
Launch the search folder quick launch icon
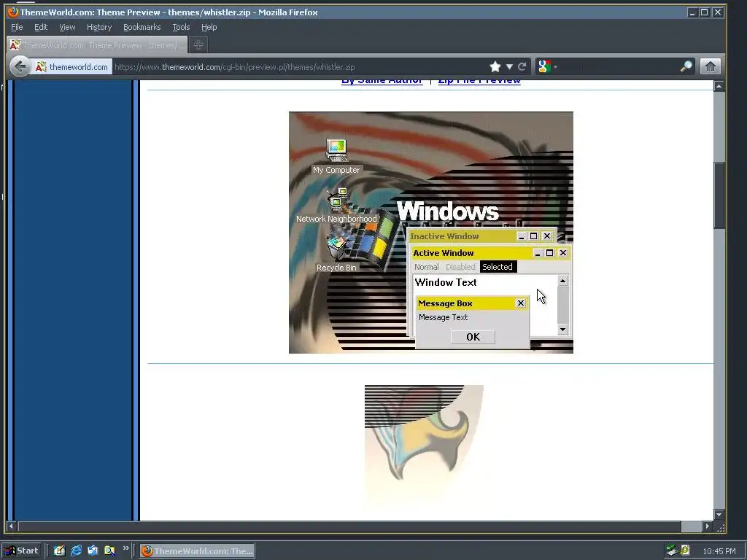tap(109, 551)
